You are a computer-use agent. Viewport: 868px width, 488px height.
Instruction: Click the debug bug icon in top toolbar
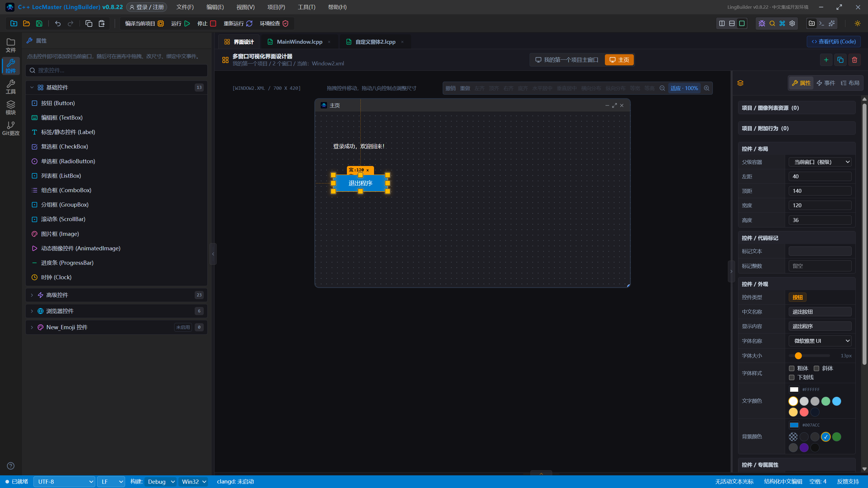pyautogui.click(x=762, y=23)
